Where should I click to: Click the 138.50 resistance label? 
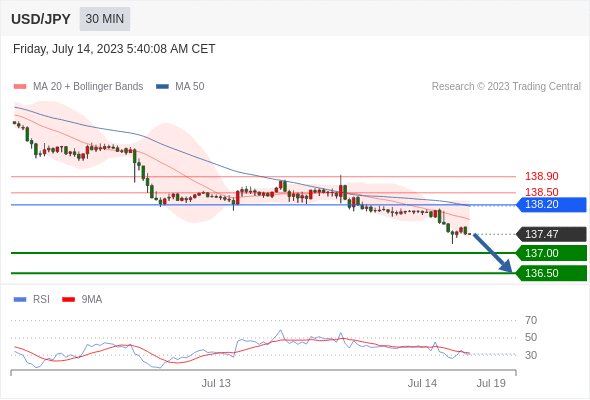(x=541, y=192)
